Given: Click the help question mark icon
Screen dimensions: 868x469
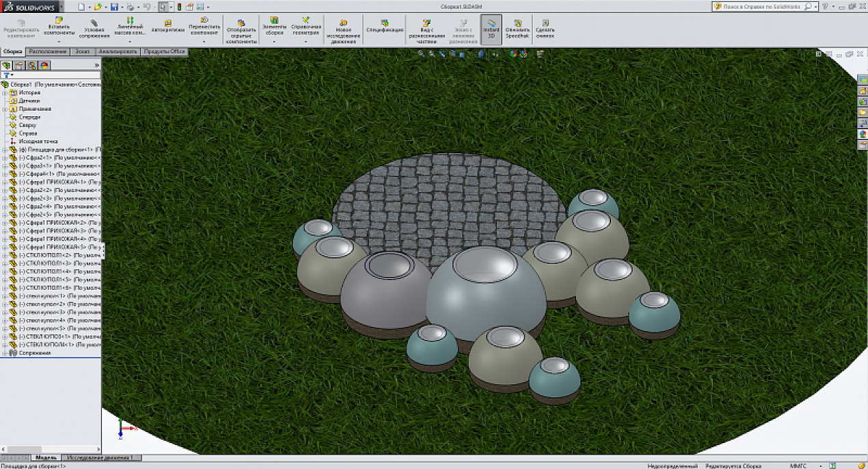Looking at the screenshot, I should click(826, 6).
